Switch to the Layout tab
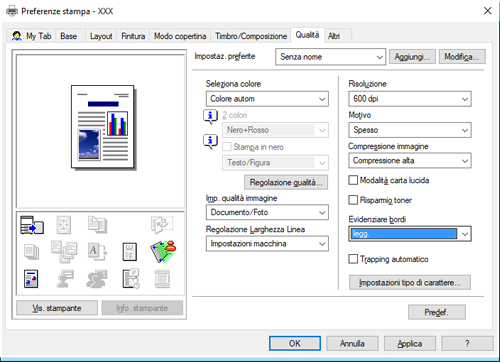This screenshot has width=500, height=362. coord(101,36)
